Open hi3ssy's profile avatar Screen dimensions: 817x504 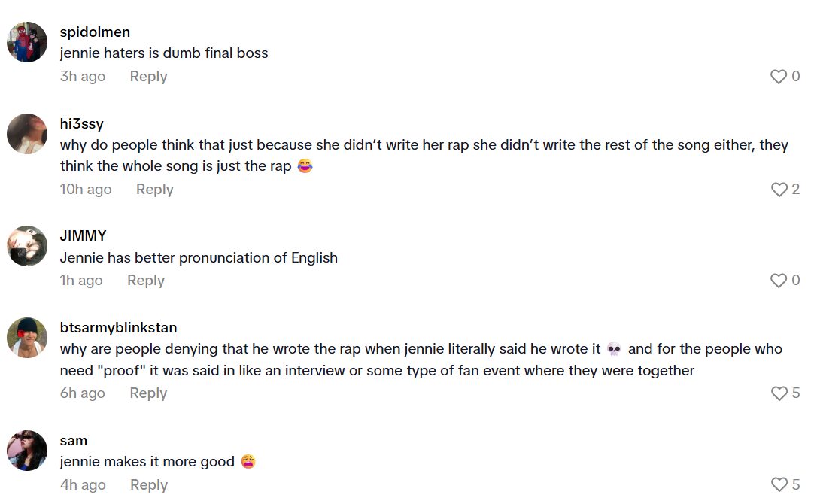tap(27, 133)
